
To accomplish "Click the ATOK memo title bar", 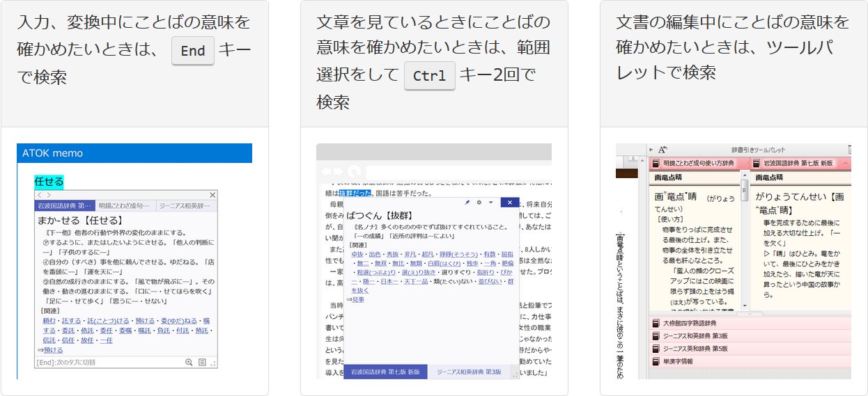I will (x=134, y=153).
